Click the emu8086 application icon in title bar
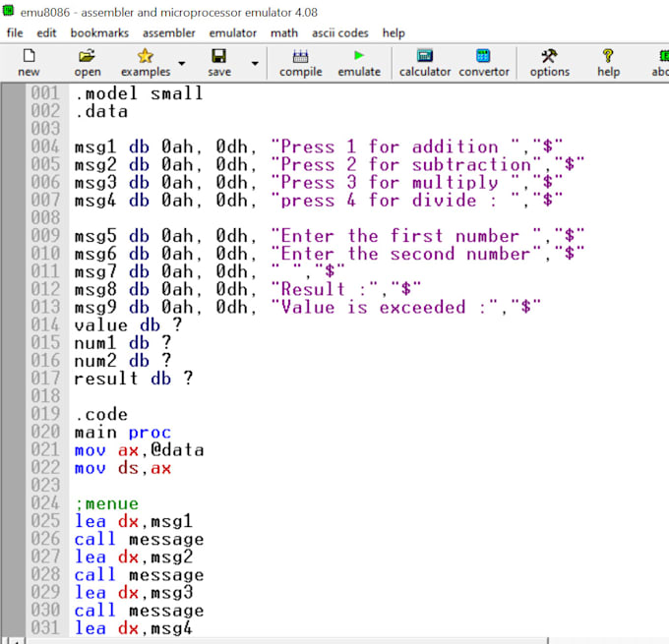Viewport: 669px width, 644px height. click(8, 10)
